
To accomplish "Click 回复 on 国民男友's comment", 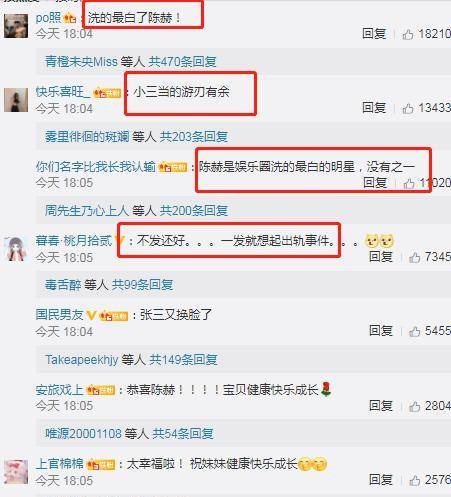I will (381, 331).
